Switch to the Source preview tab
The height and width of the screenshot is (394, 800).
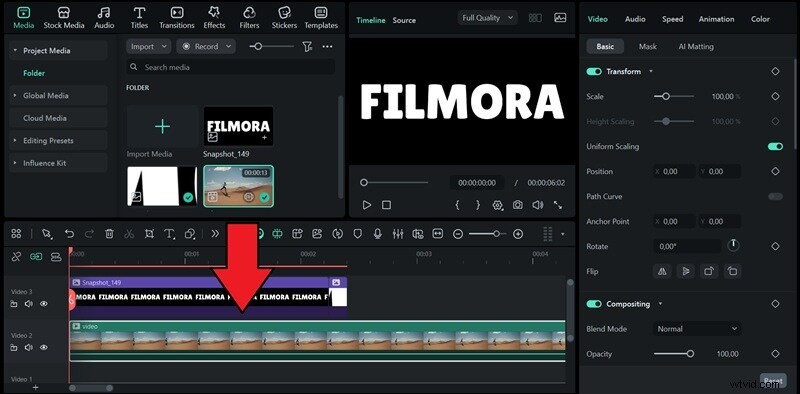coord(404,20)
